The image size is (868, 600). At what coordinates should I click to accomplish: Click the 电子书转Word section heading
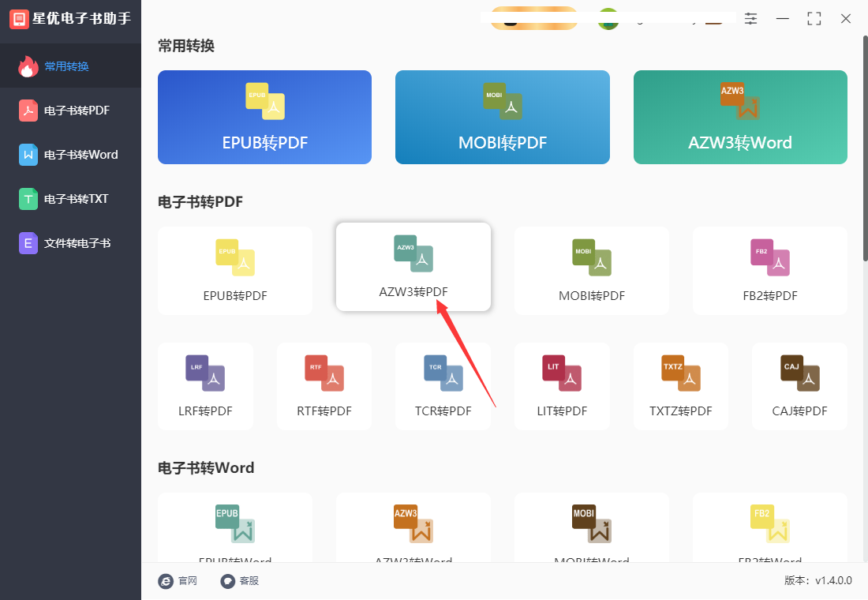(206, 468)
